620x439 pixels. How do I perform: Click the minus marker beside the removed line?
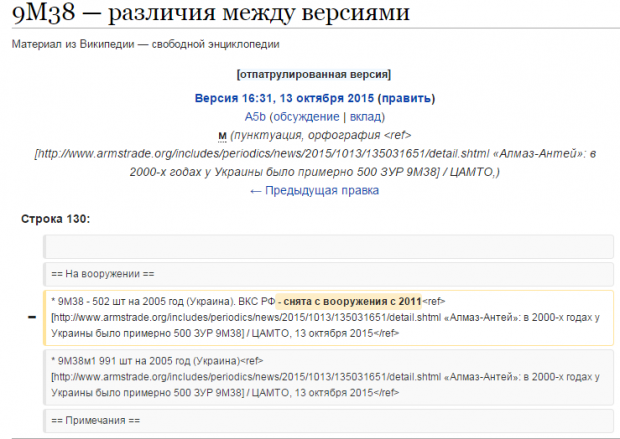33,318
